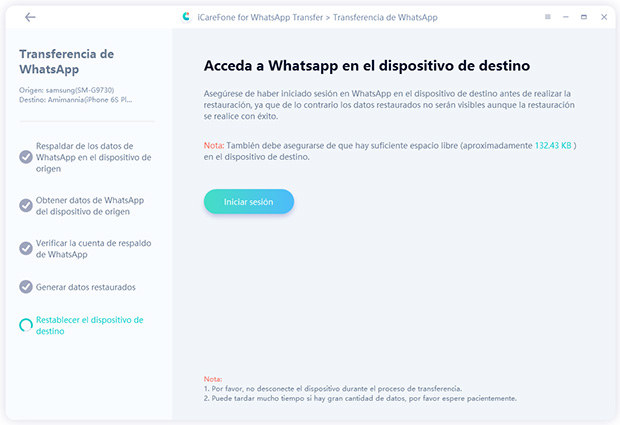Screen dimensions: 620x425
Task: Click the "Restablecer el dispositivo de destino" step label
Action: 89,325
